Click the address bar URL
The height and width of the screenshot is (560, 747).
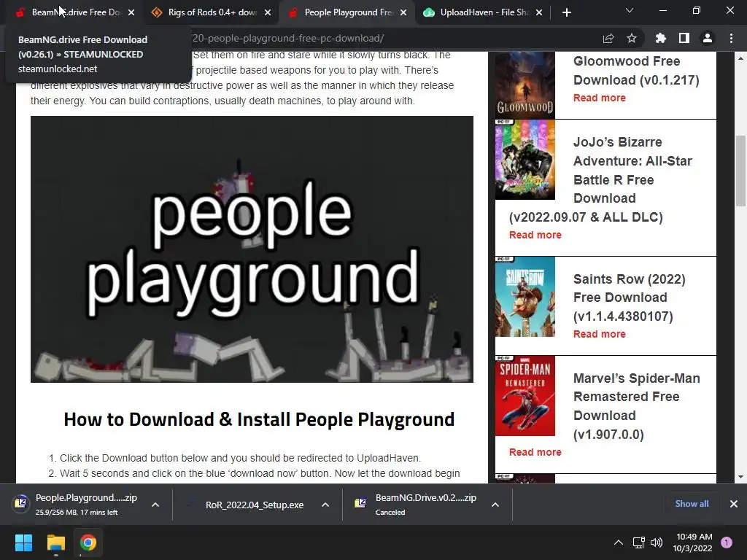pyautogui.click(x=287, y=38)
